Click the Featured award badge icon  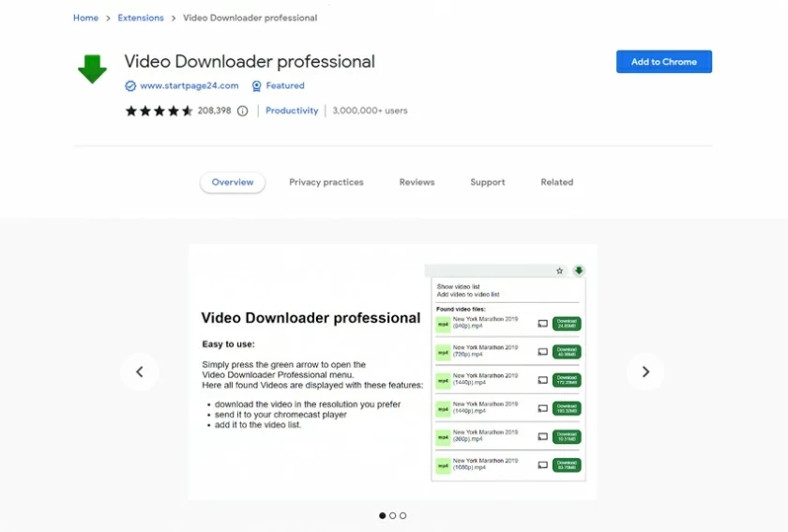(x=256, y=86)
